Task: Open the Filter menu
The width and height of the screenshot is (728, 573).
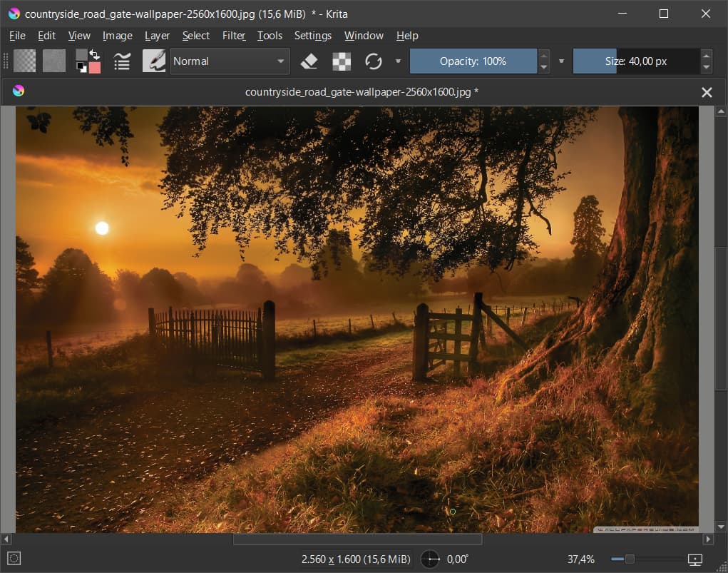Action: coord(233,36)
